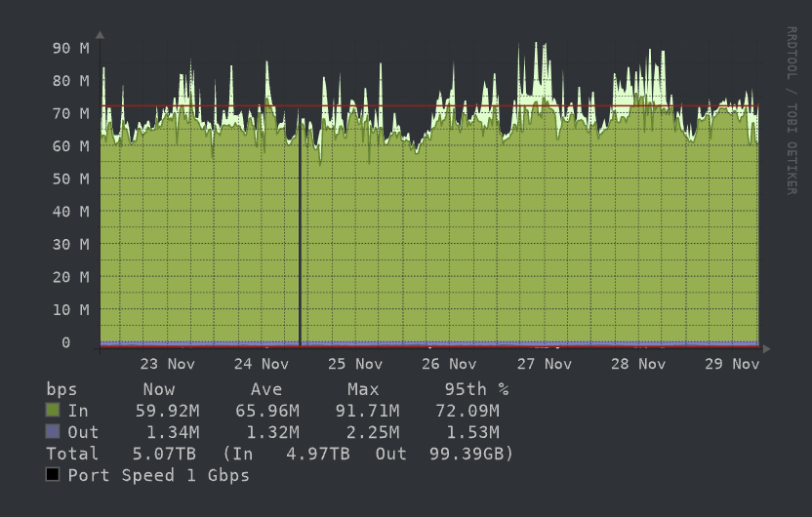Click the bps column header
Screen dimensions: 812x517
click(x=61, y=389)
